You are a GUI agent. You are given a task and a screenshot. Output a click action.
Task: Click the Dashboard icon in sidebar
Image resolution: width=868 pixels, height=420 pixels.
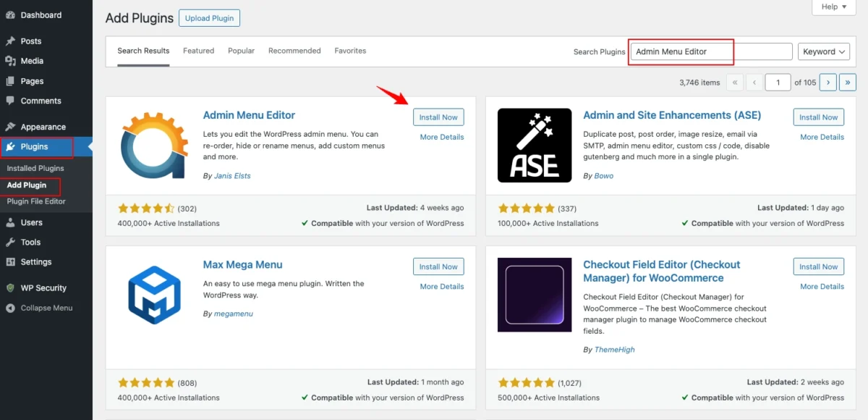point(10,14)
